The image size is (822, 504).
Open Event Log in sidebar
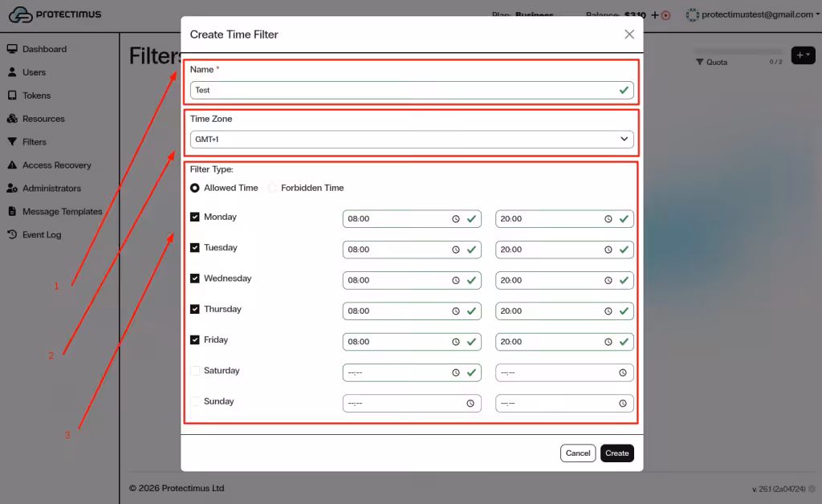point(42,234)
